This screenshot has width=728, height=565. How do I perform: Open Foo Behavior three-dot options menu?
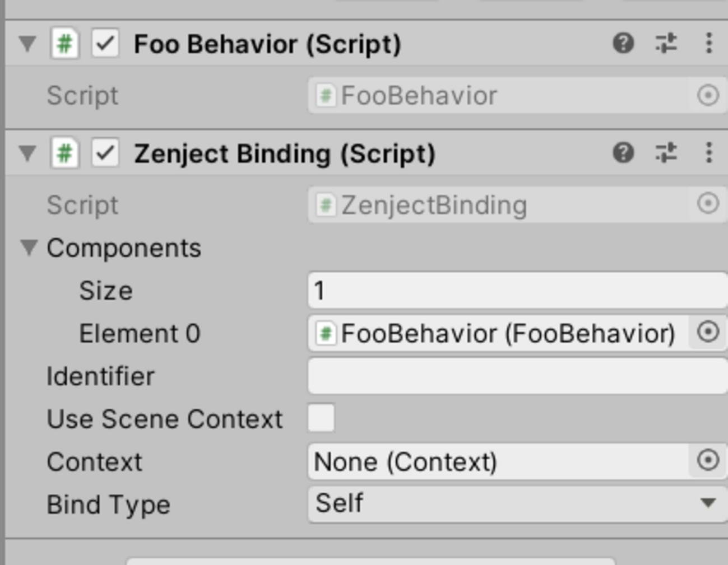coord(708,43)
